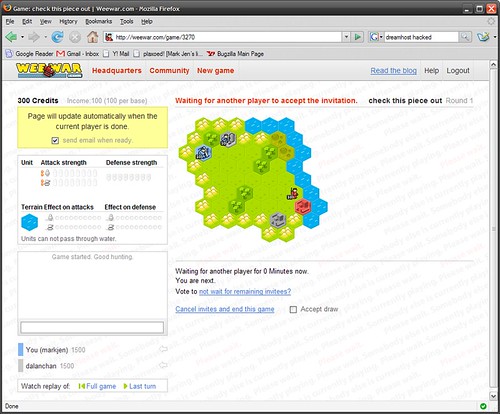Image resolution: width=500 pixels, height=414 pixels.
Task: Click the bird icon on the toolbar right
Action: tap(483, 37)
